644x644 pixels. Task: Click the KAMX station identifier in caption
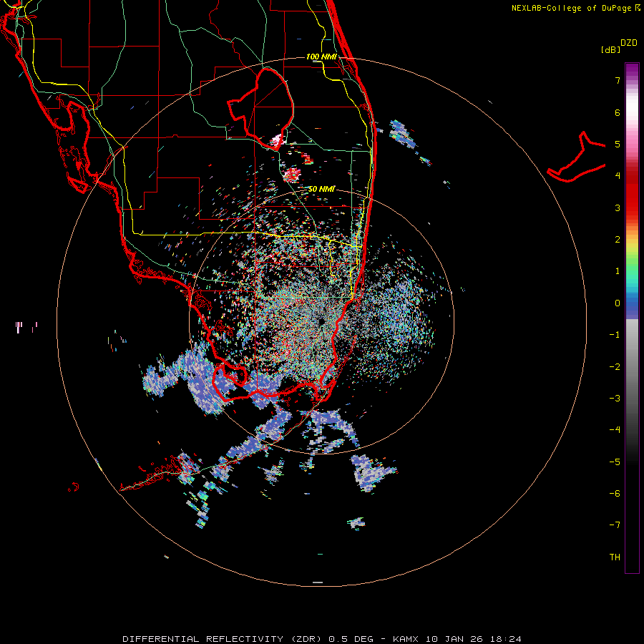tap(406, 639)
